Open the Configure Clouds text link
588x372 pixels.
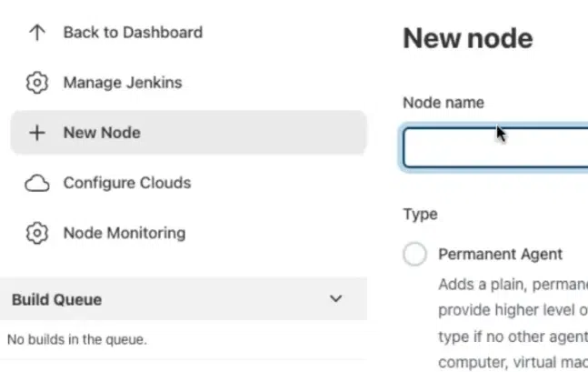pyautogui.click(x=127, y=183)
